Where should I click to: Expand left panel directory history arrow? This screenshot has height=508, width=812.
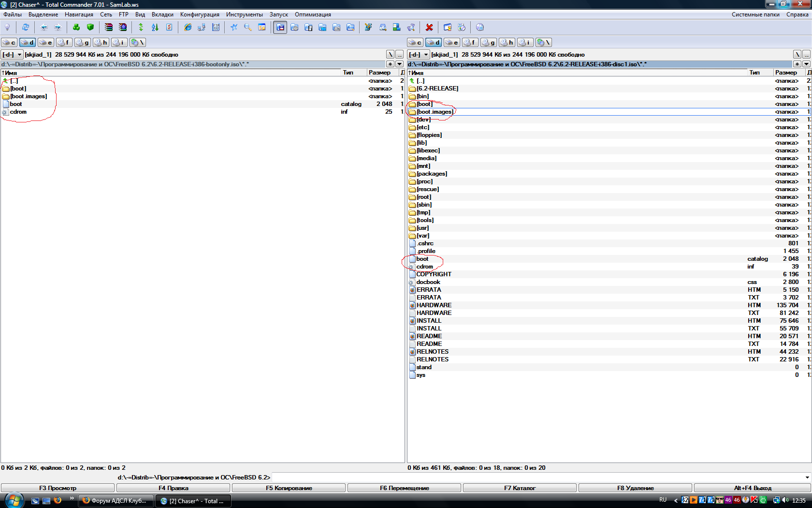point(400,64)
